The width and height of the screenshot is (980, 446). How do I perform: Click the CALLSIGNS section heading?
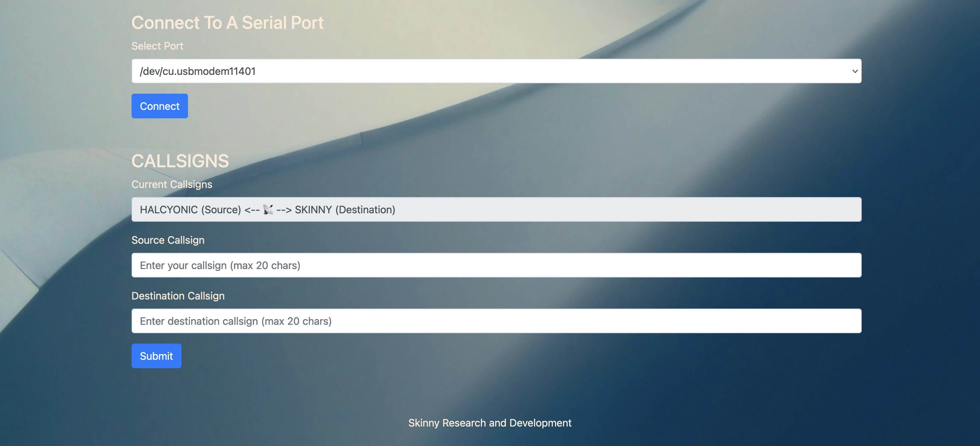(x=180, y=161)
